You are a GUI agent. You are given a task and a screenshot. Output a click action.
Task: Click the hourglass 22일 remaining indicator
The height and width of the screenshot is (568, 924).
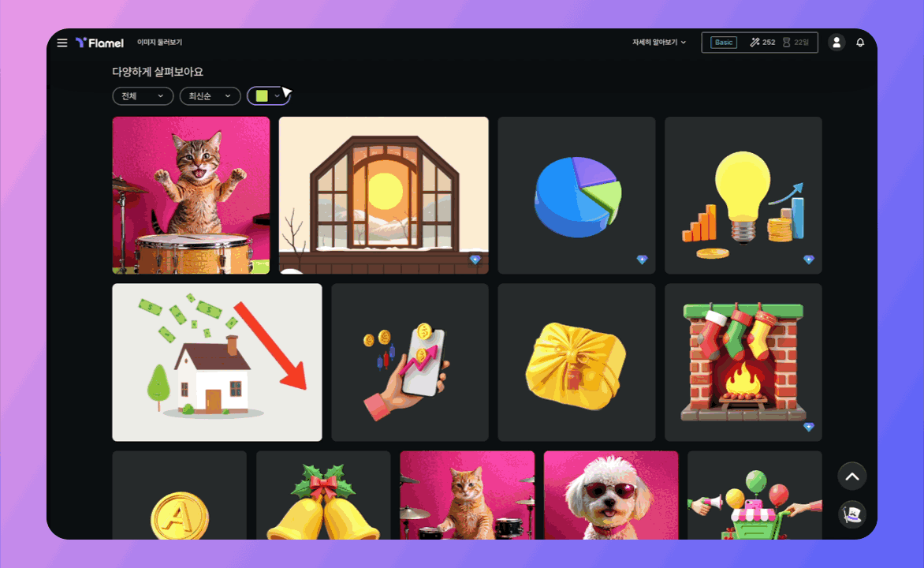click(795, 43)
